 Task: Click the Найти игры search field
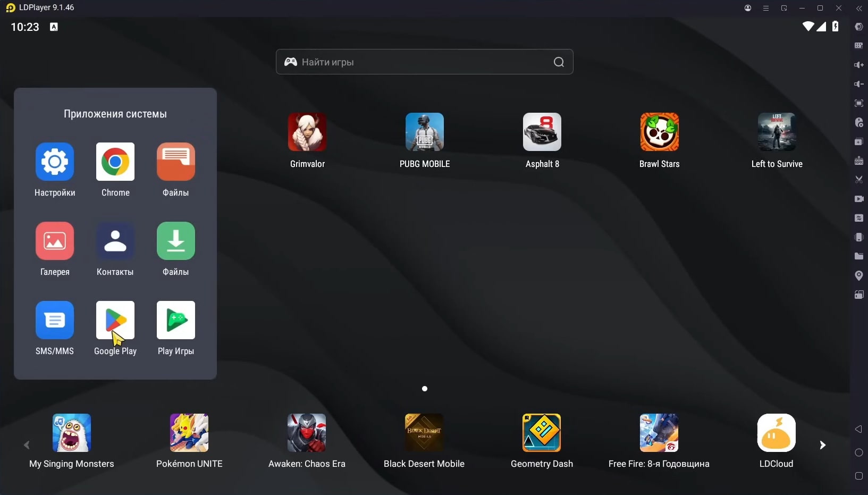point(425,62)
